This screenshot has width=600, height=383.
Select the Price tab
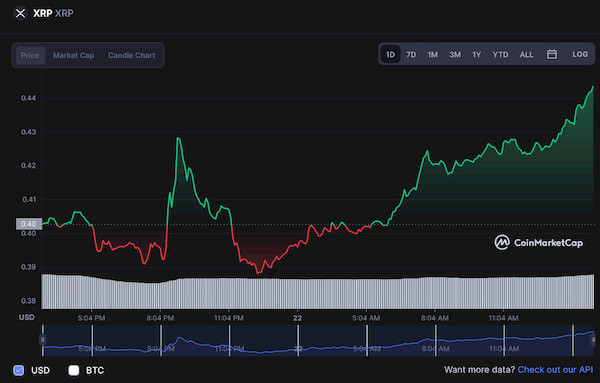click(x=30, y=55)
